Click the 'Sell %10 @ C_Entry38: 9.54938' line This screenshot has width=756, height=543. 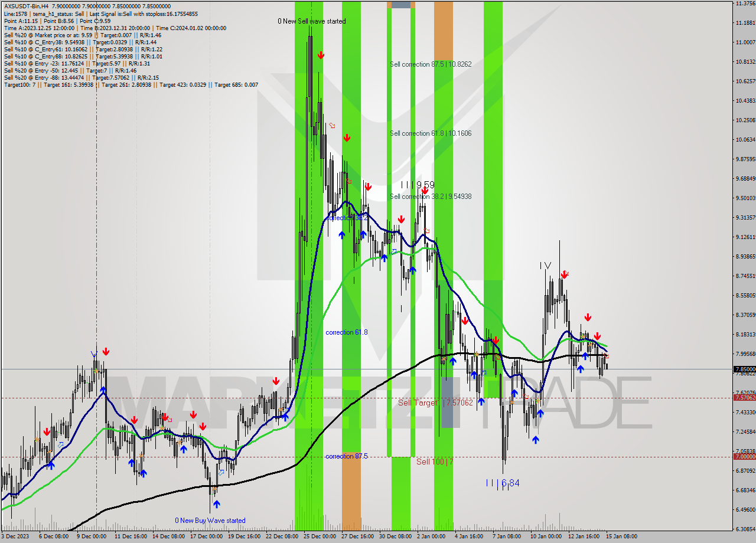[x=80, y=42]
